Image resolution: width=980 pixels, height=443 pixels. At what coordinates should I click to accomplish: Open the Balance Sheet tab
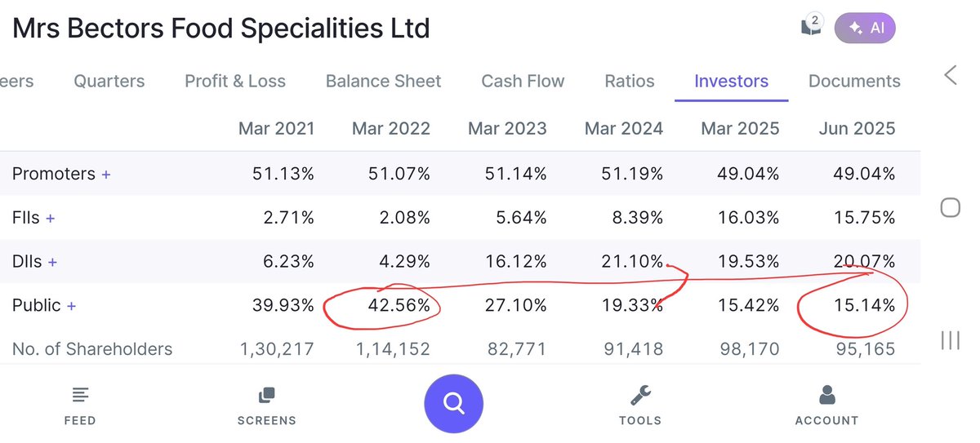(383, 82)
